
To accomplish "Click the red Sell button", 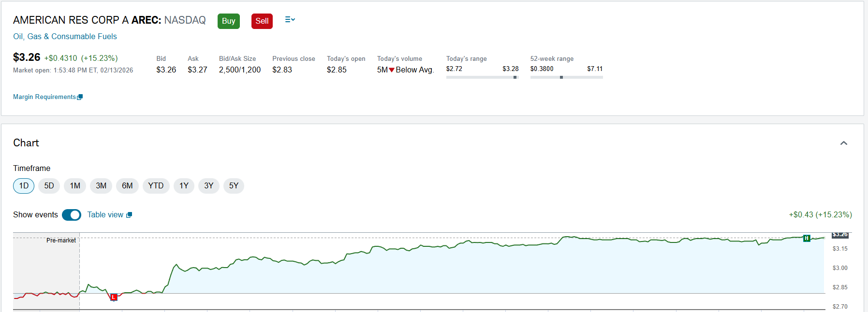I will point(262,21).
